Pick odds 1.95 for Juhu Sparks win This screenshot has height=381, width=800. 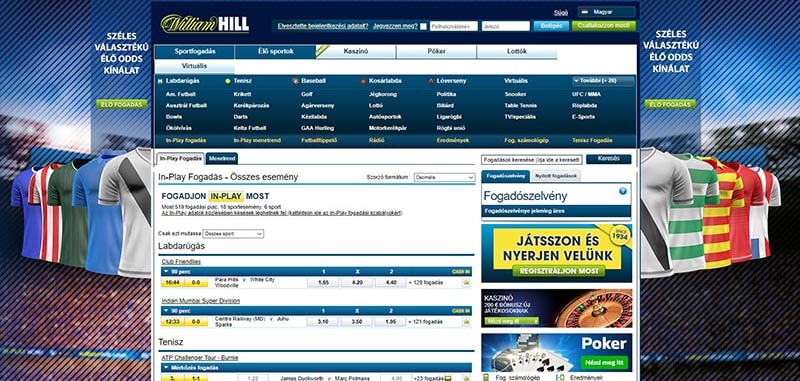pos(390,322)
